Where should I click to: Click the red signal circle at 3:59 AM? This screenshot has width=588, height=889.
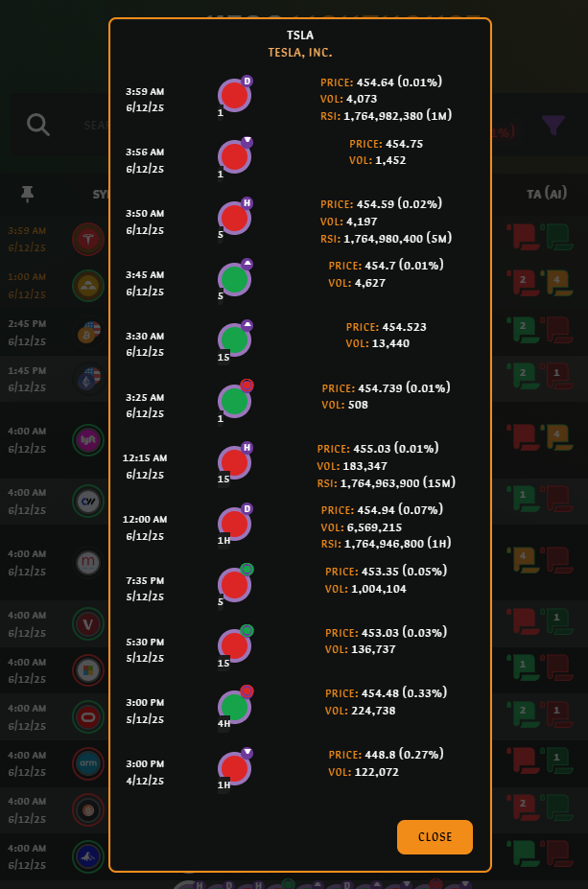234,96
